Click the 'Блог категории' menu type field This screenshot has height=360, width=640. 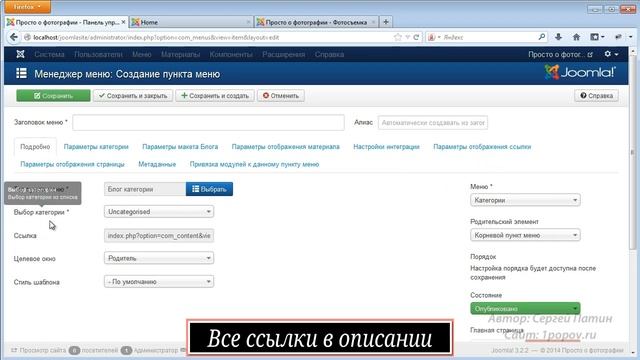click(x=145, y=189)
